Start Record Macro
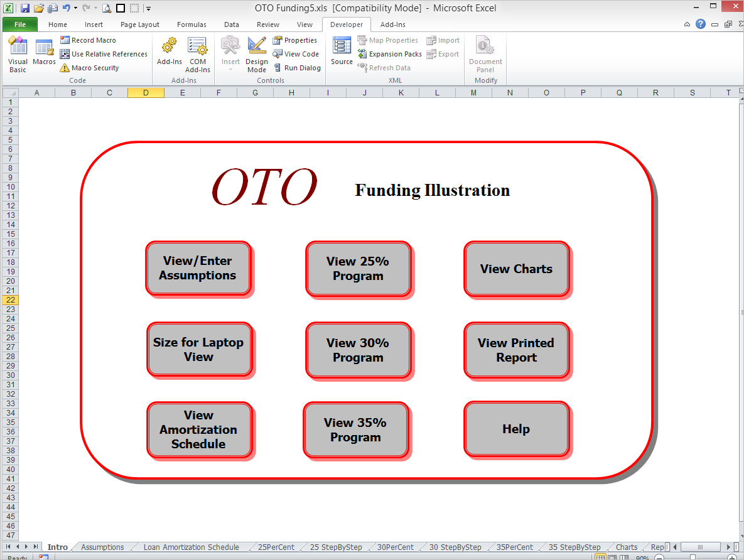The height and width of the screenshot is (560, 744). 88,40
